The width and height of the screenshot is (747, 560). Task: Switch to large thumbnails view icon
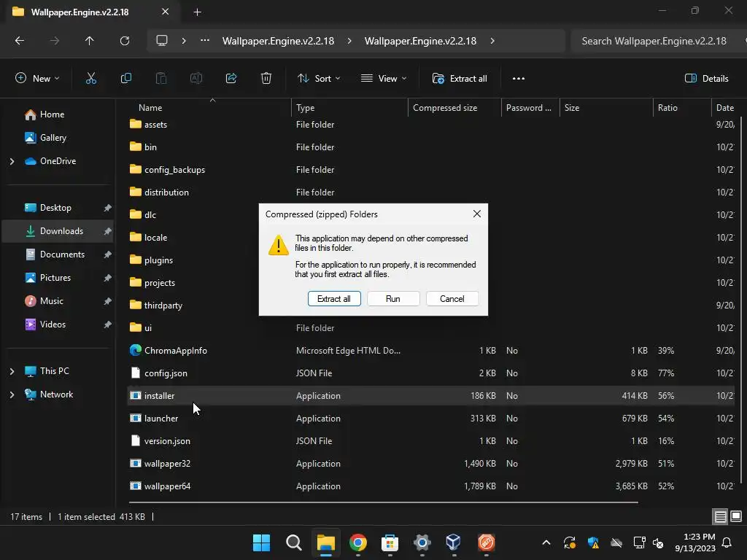pyautogui.click(x=736, y=517)
